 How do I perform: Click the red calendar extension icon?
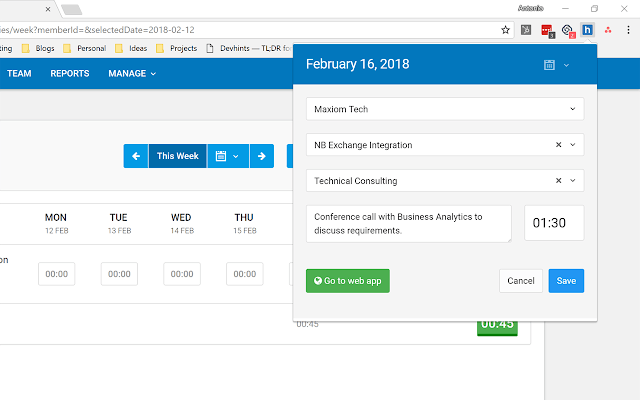[547, 31]
